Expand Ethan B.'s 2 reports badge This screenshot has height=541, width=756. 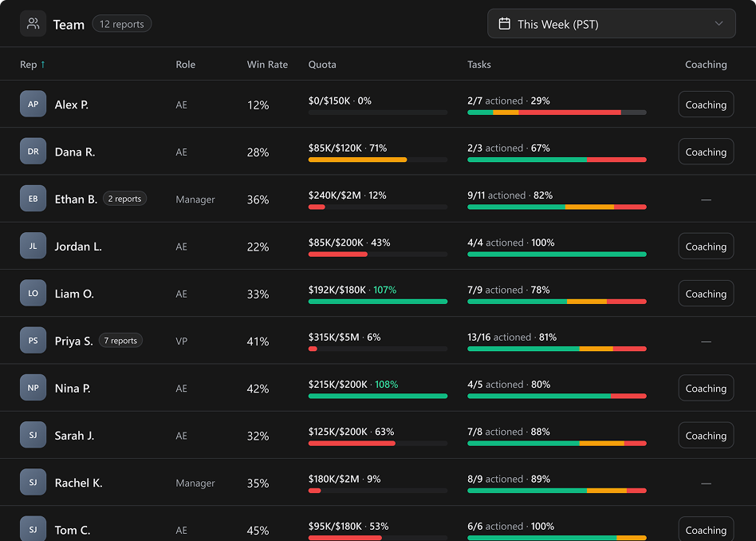(124, 199)
